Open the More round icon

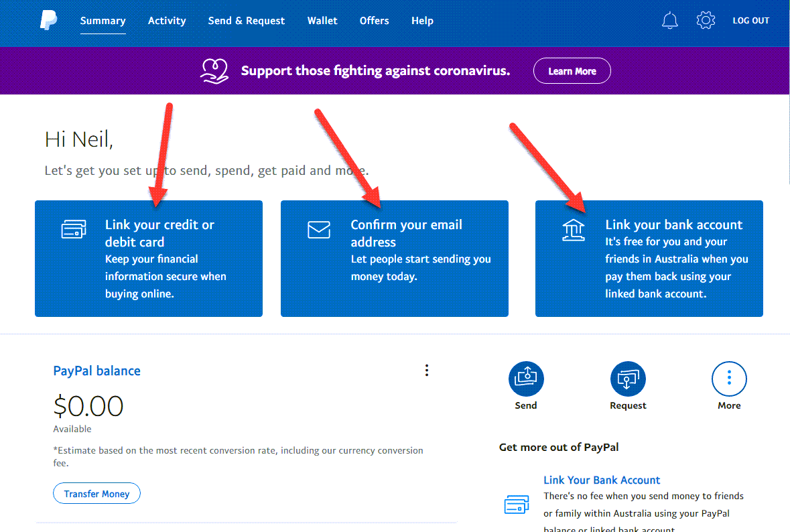coord(729,379)
